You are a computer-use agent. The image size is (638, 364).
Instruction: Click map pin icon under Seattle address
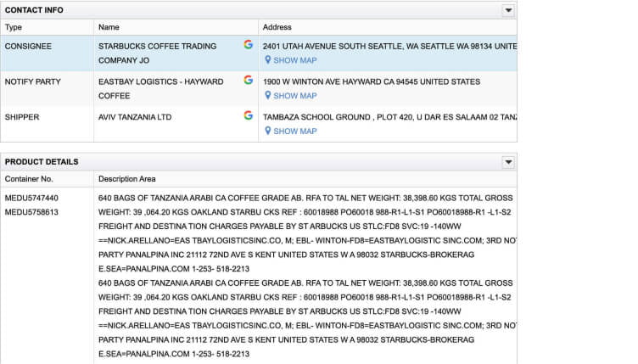coord(267,60)
